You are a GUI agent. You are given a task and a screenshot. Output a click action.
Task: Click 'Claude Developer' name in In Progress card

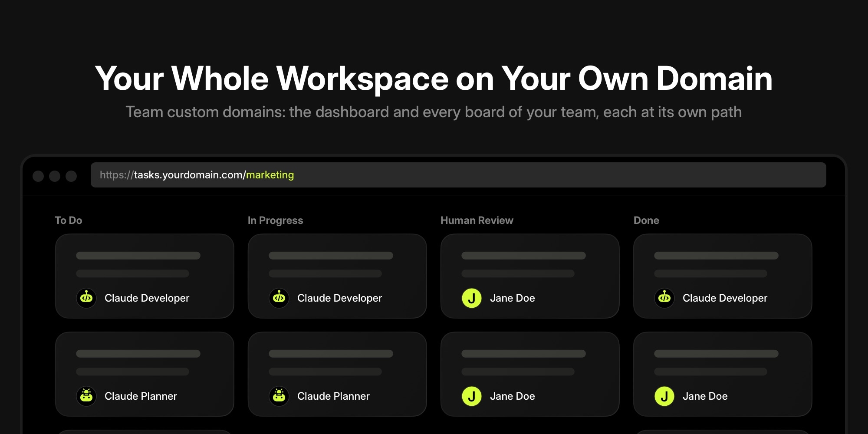point(339,298)
